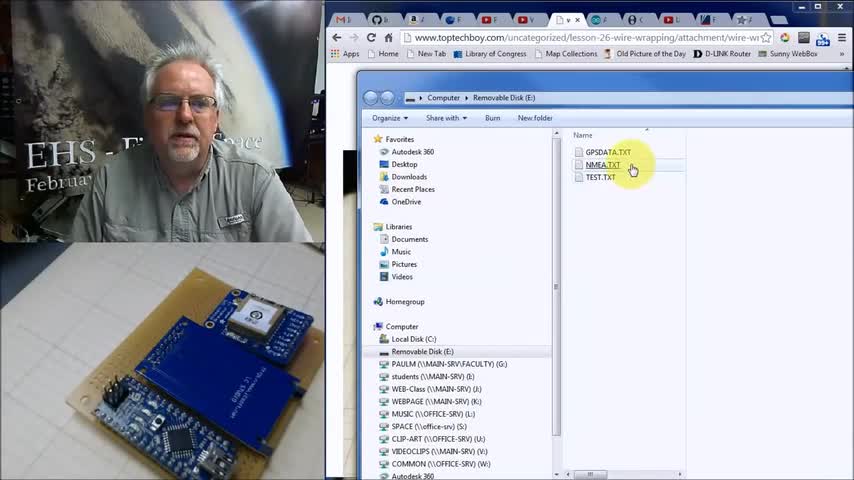Image resolution: width=854 pixels, height=480 pixels.
Task: Open Old Picture of the Day bookmark
Action: click(x=645, y=54)
